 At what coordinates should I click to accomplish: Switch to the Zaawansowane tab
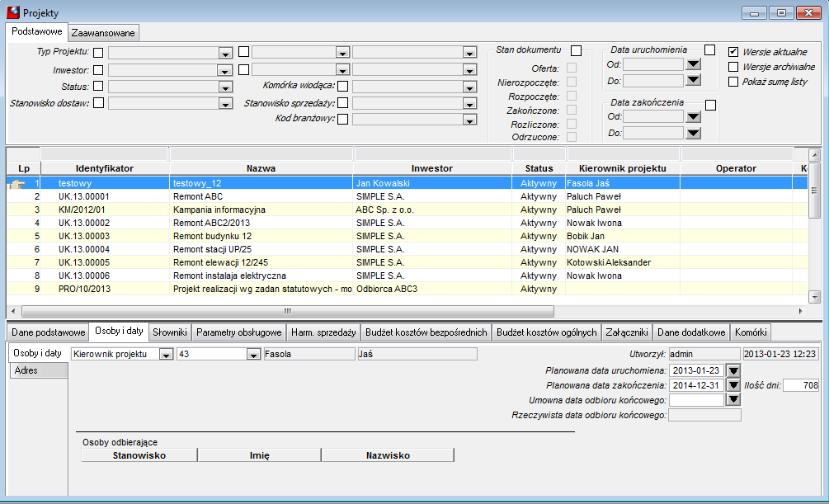[103, 33]
